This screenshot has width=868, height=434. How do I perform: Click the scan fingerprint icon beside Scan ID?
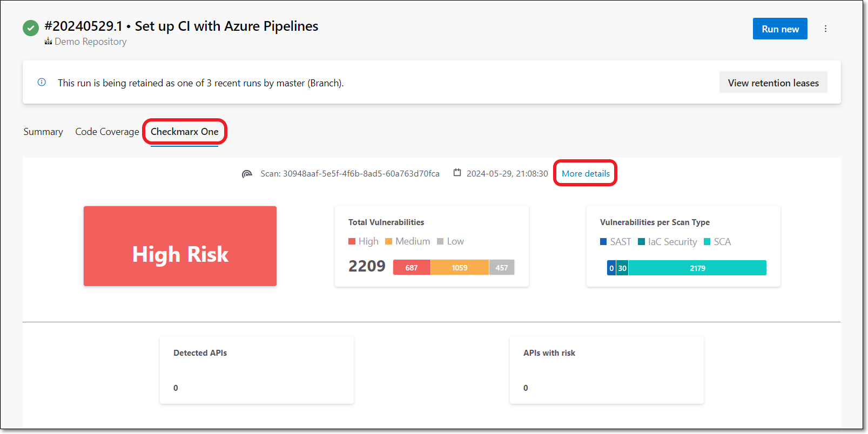(247, 173)
